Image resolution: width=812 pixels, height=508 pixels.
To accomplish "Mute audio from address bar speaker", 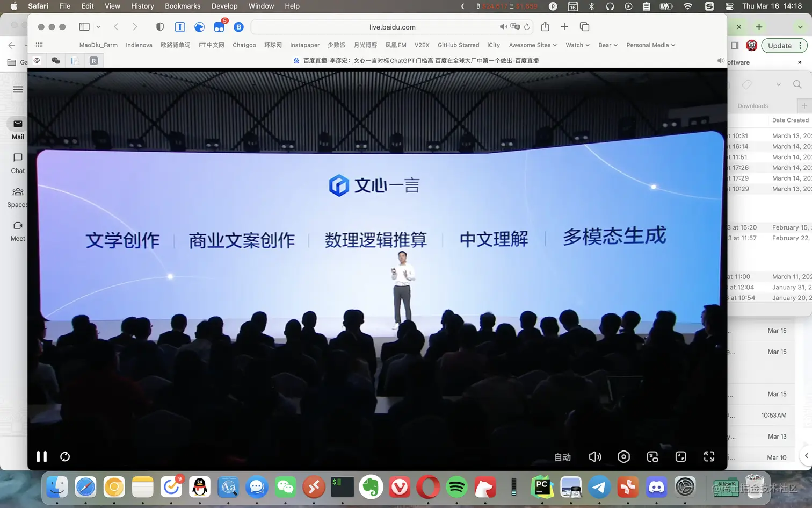I will 503,27.
